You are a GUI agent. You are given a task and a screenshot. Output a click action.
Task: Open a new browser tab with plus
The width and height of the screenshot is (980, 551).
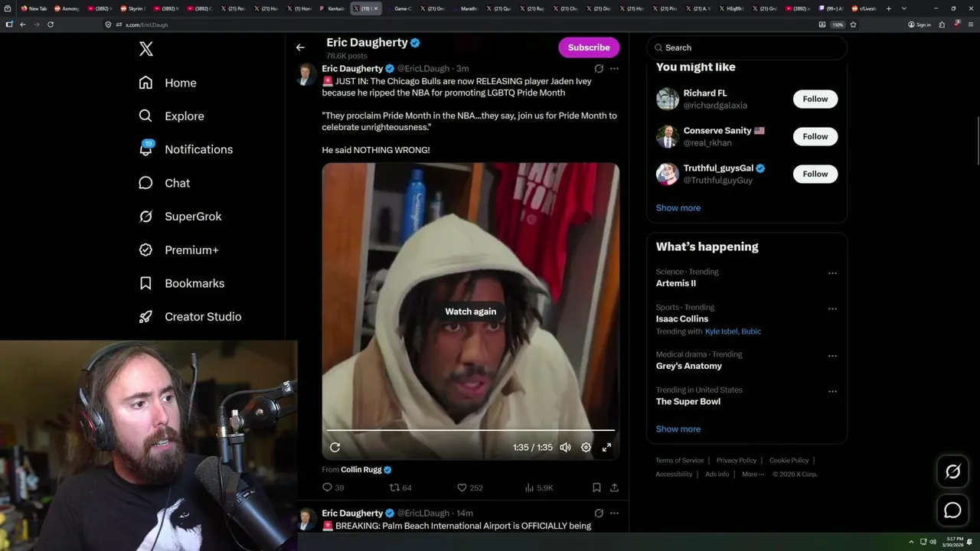[x=888, y=8]
